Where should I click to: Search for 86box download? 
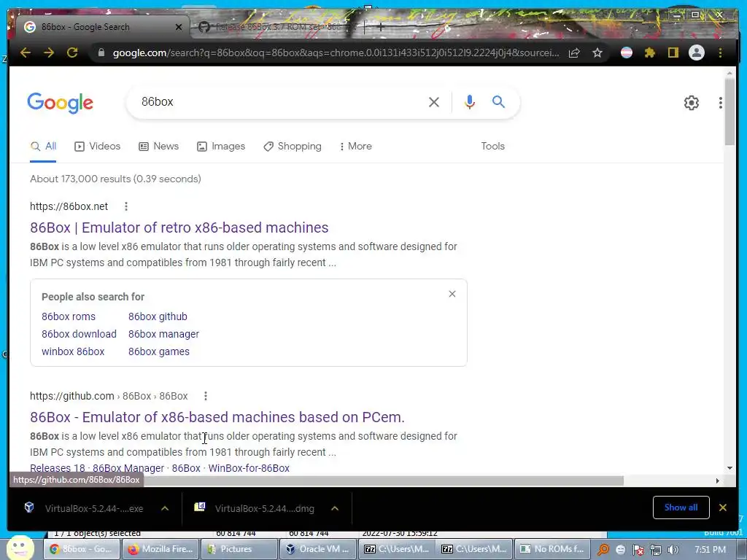(x=79, y=334)
